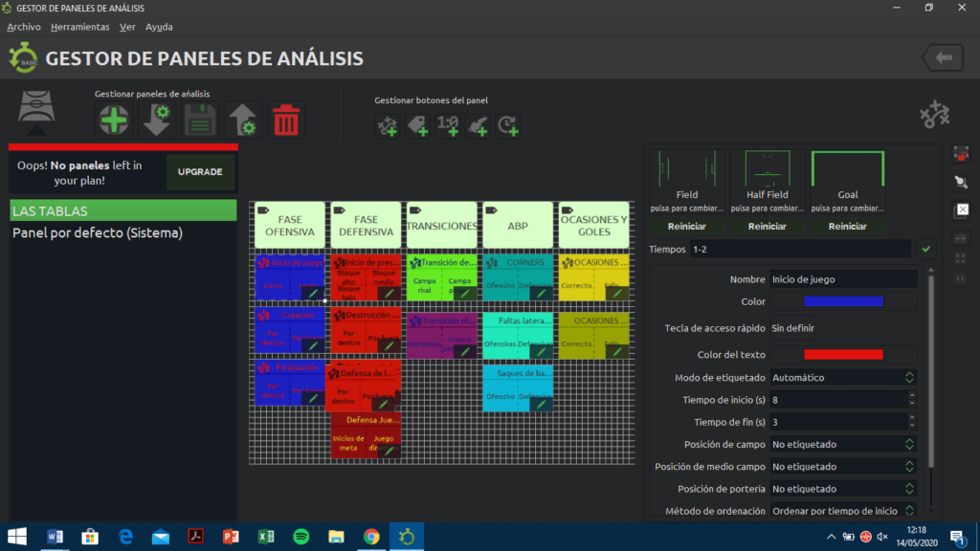Open the Modo de etiquetado dropdown
The width and height of the screenshot is (980, 551).
point(842,378)
